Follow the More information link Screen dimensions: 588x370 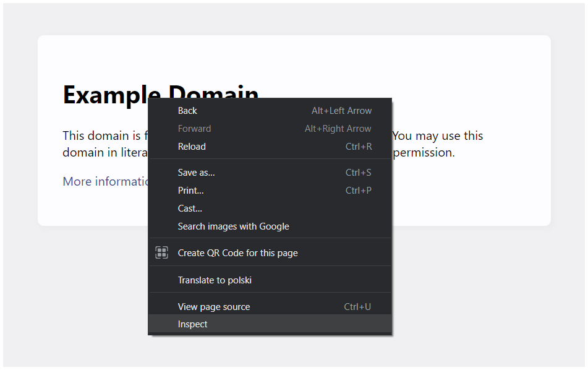coord(105,181)
